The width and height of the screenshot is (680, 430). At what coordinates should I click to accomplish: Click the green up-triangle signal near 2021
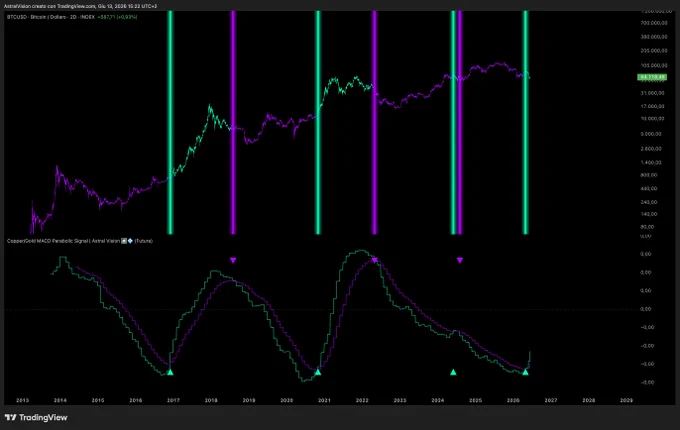[x=318, y=372]
